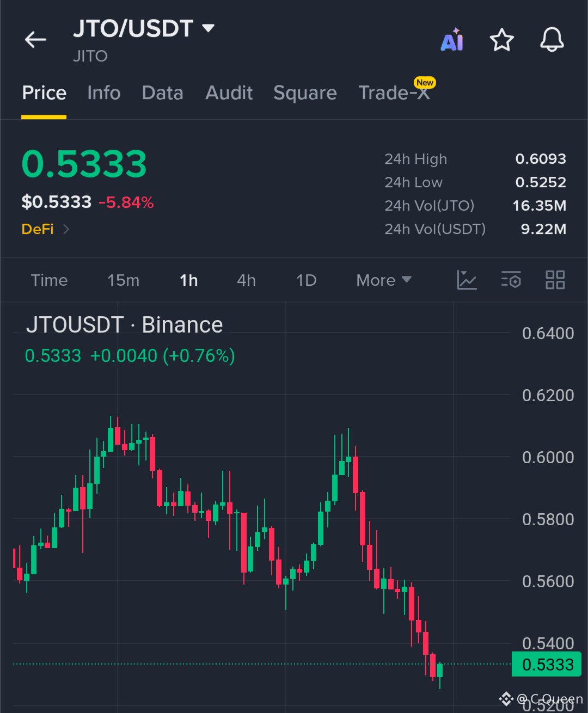The image size is (588, 713).
Task: Tap the DeFi category link
Action: (x=38, y=229)
